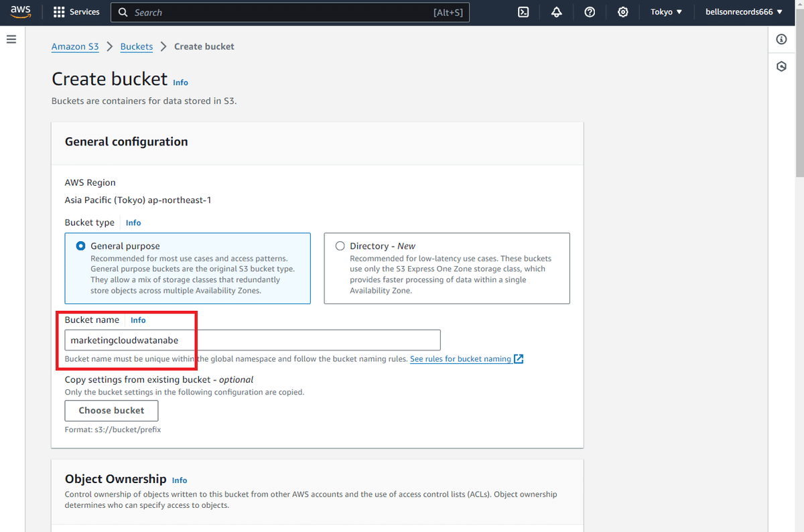Open the help question mark icon
This screenshot has height=532, width=804.
590,12
